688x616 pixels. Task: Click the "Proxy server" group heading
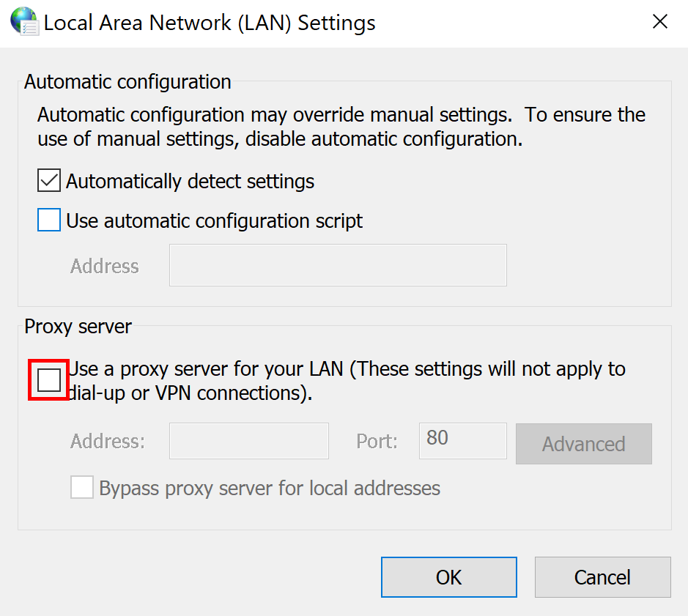click(78, 327)
